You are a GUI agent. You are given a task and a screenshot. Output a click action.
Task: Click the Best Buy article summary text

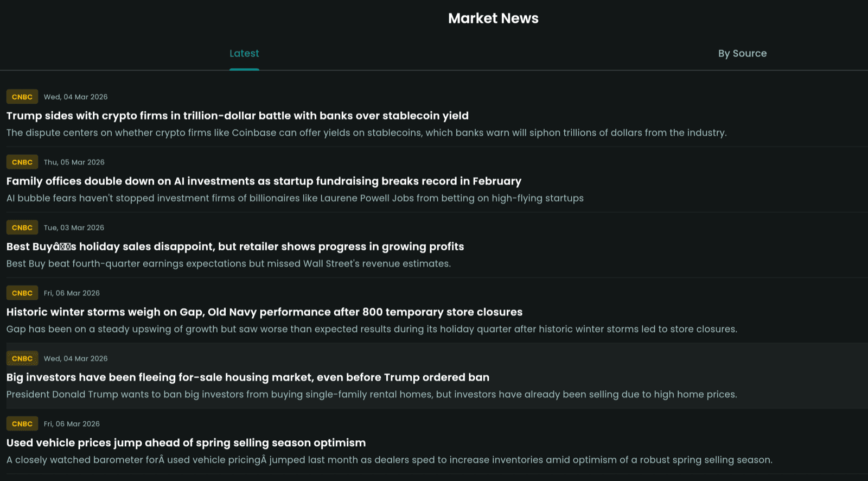pos(228,263)
